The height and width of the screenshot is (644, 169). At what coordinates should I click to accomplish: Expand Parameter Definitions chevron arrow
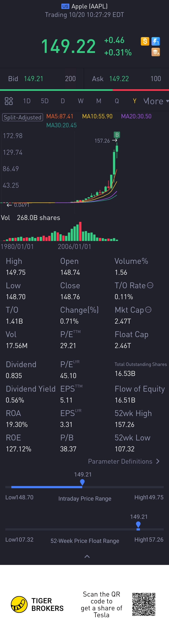pyautogui.click(x=158, y=461)
